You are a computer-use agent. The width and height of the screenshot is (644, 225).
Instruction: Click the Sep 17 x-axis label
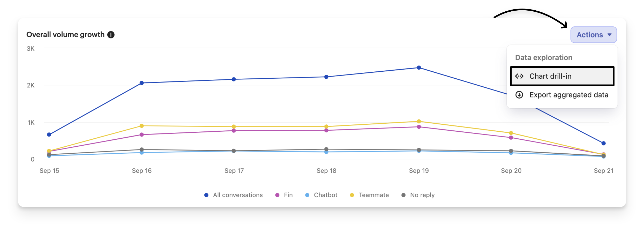(x=234, y=171)
